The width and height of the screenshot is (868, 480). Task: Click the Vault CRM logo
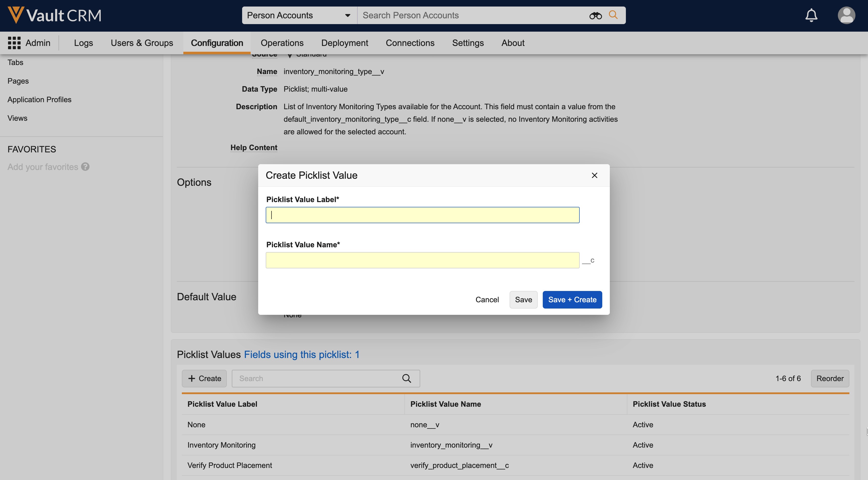pos(54,15)
